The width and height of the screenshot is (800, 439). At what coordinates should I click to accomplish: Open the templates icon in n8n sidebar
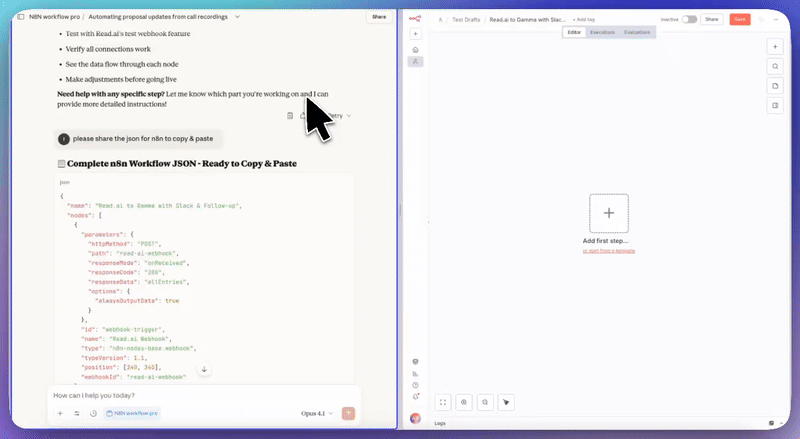415,361
